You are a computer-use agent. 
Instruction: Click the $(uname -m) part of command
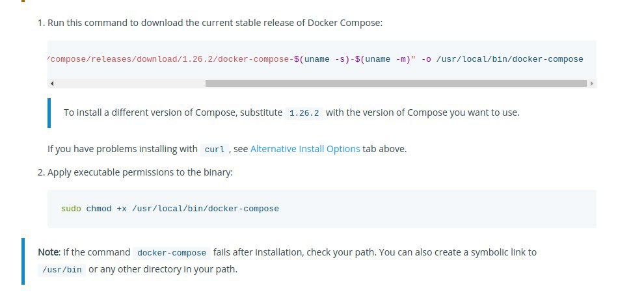(x=382, y=59)
